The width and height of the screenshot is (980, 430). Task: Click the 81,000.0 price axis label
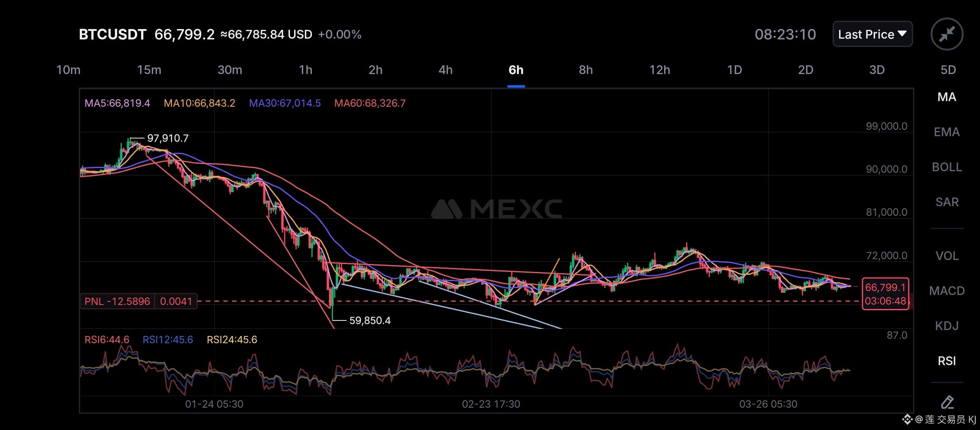coord(886,213)
